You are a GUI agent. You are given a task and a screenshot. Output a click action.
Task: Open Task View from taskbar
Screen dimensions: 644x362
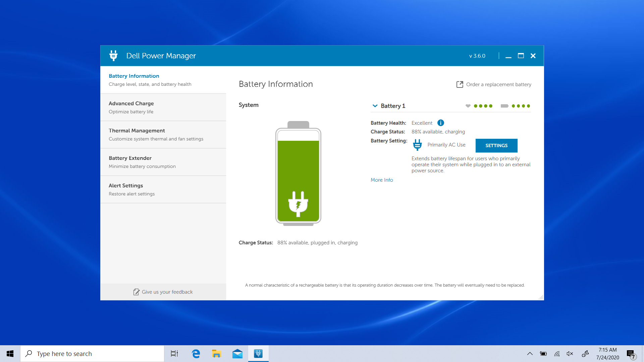174,354
